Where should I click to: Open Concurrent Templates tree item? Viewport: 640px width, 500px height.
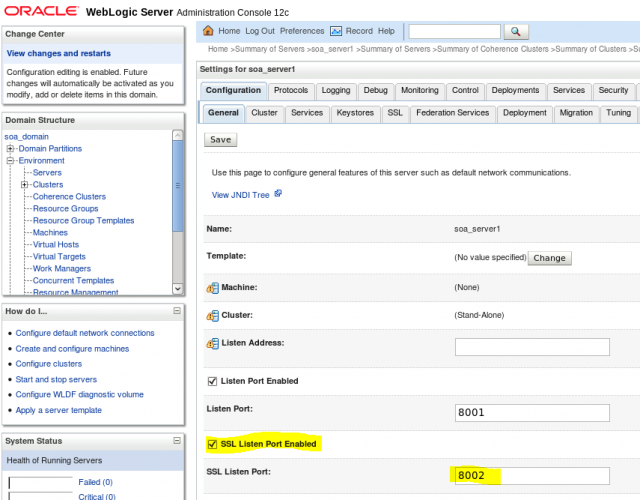point(73,281)
